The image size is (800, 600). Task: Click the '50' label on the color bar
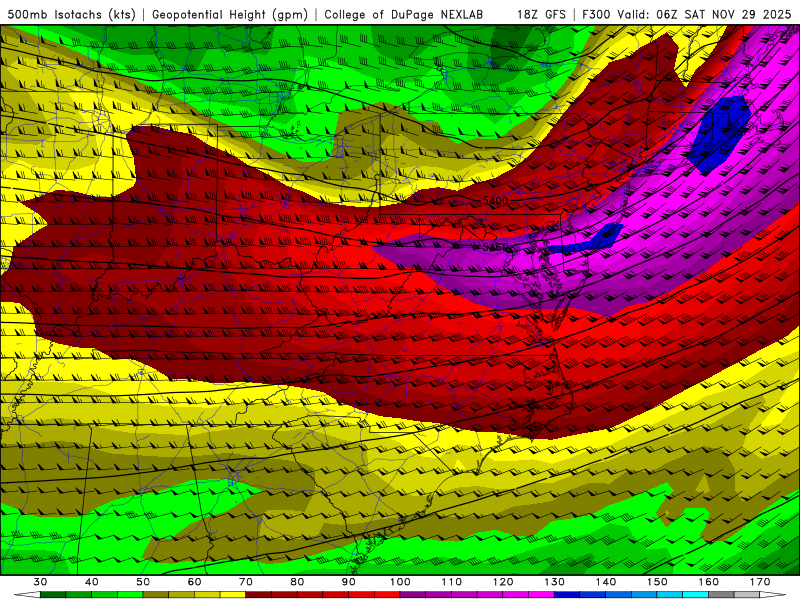coord(143,582)
